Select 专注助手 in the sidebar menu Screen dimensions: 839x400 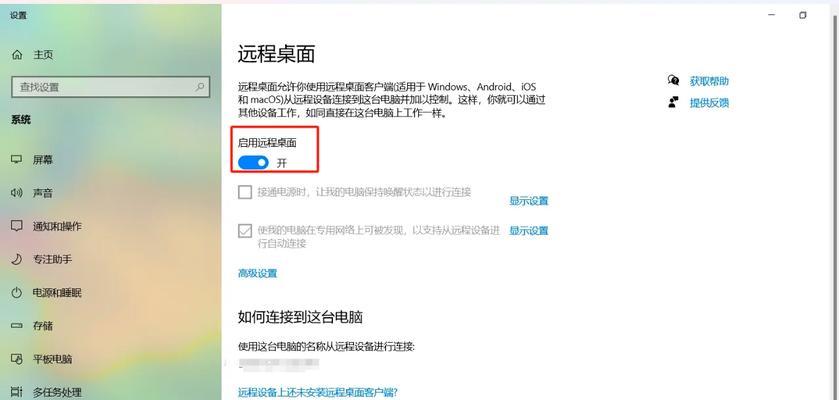coord(52,259)
